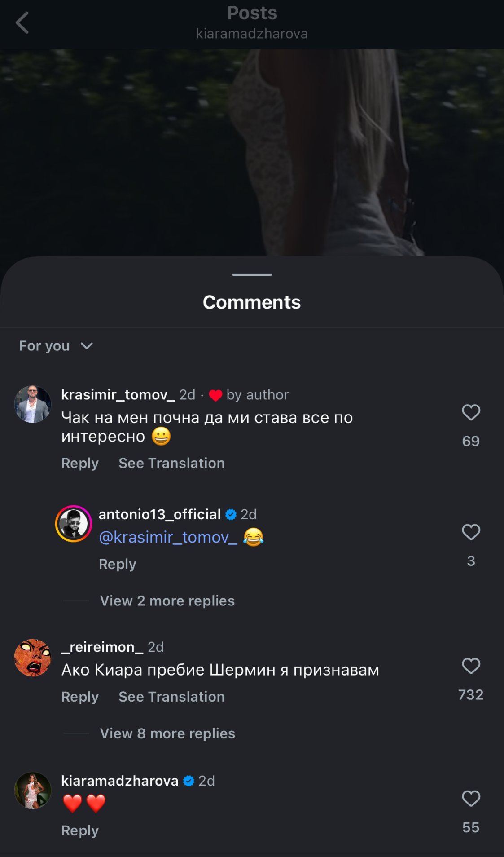Like _reireimon_'s comment with the heart
Screen dimensions: 504x857
point(471,666)
